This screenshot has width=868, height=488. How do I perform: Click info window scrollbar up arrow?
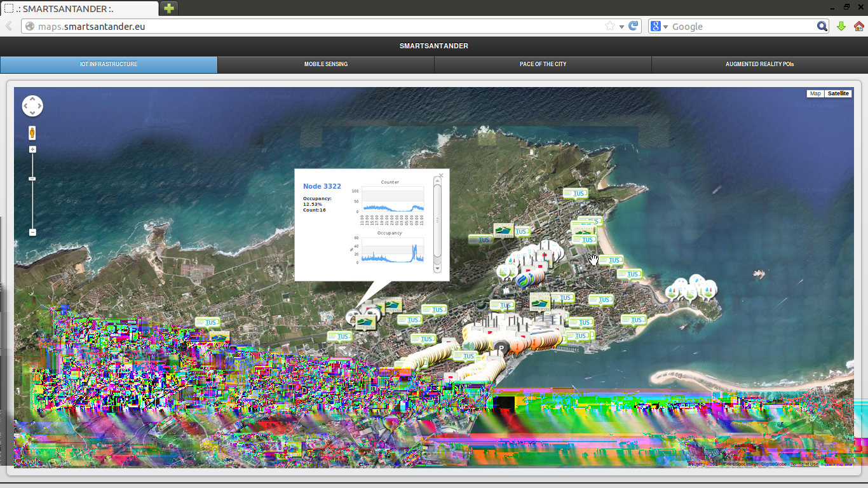coord(437,180)
